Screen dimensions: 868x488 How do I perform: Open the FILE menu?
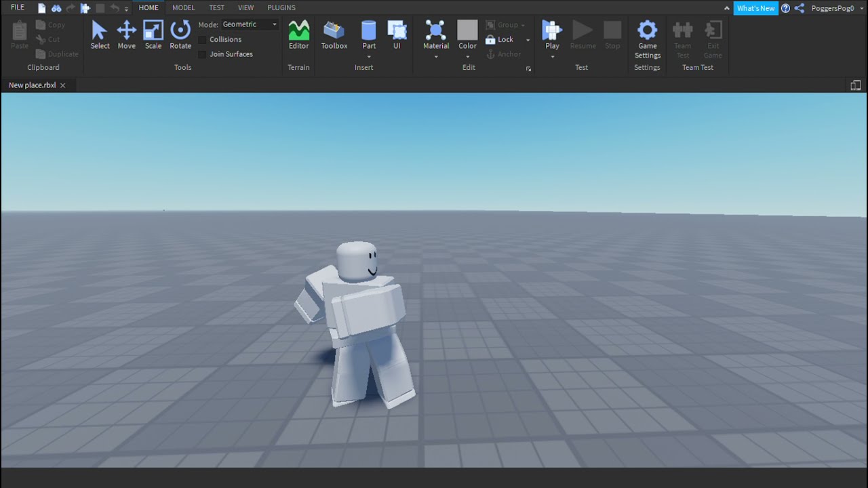click(x=18, y=7)
